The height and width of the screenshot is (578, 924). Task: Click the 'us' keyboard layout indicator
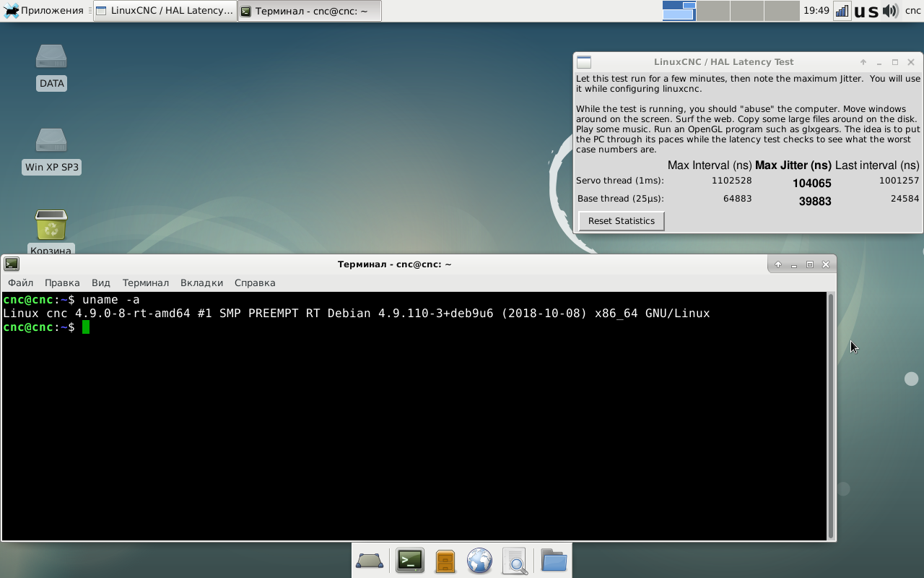[x=866, y=11]
